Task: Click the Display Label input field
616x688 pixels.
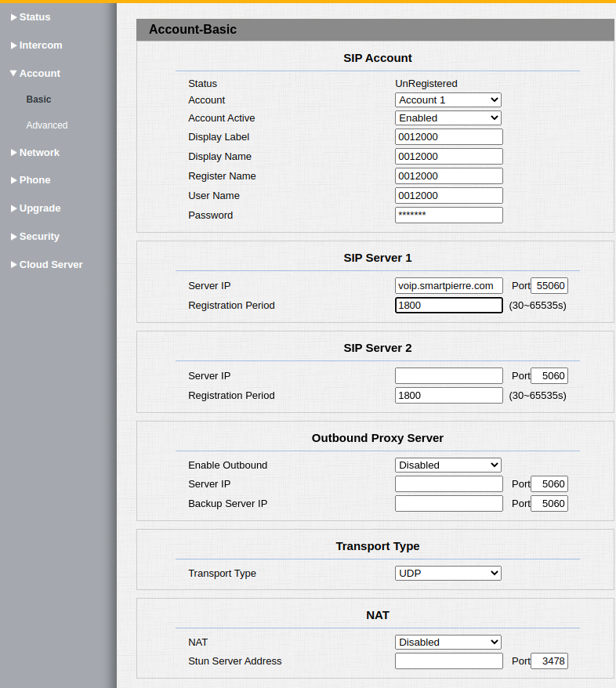Action: (448, 137)
